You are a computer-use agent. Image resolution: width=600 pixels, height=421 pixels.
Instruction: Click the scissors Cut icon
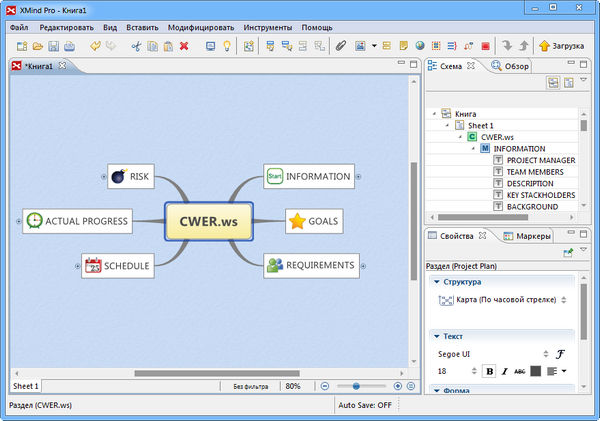136,46
